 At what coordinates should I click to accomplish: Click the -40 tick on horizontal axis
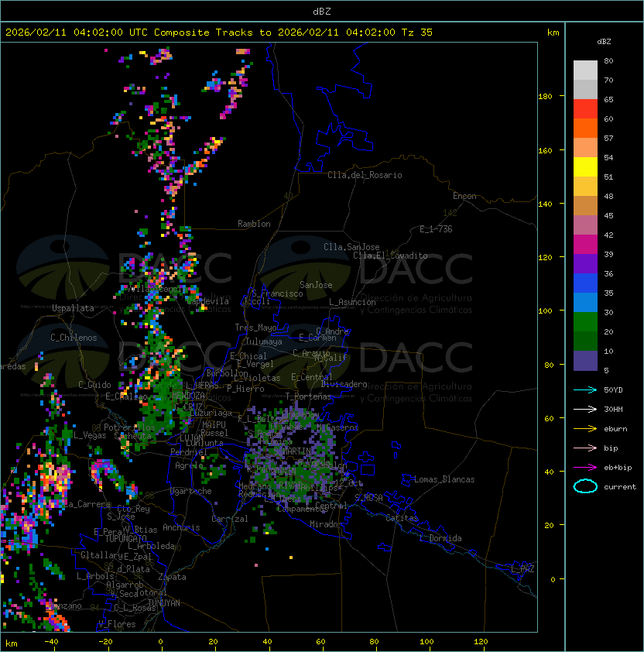(51, 642)
